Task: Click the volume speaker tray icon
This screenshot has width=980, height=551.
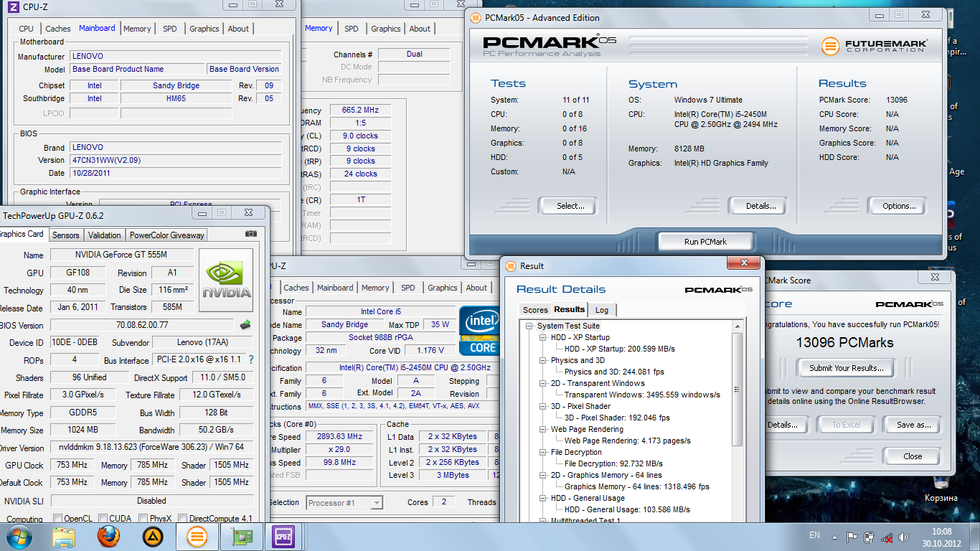Action: 903,537
